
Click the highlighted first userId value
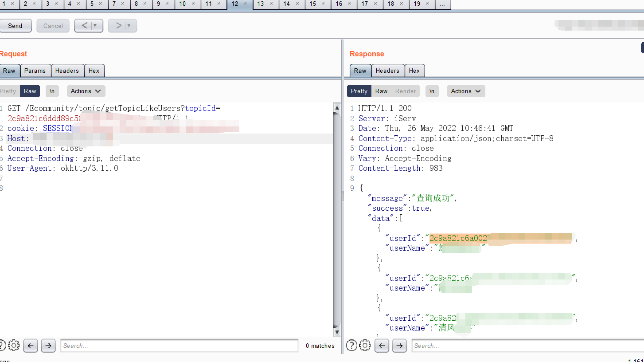[500, 238]
